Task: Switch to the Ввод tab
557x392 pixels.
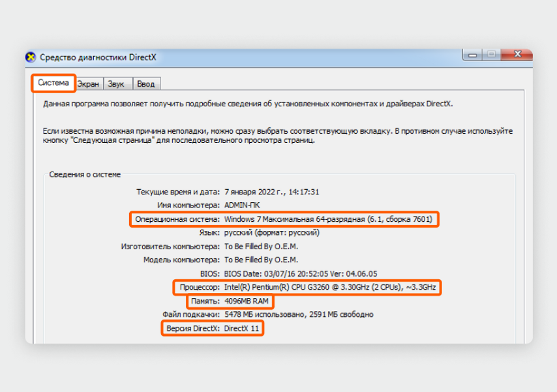Action: 146,84
